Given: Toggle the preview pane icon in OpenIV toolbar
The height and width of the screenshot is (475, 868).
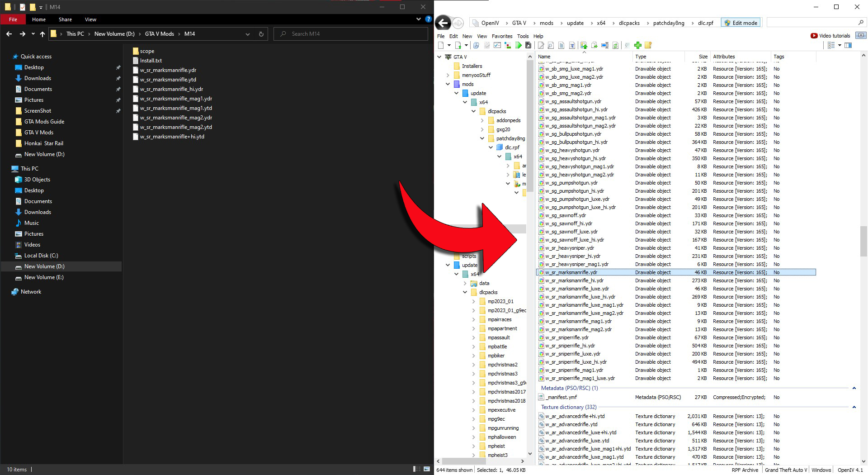Looking at the screenshot, I should pos(848,45).
